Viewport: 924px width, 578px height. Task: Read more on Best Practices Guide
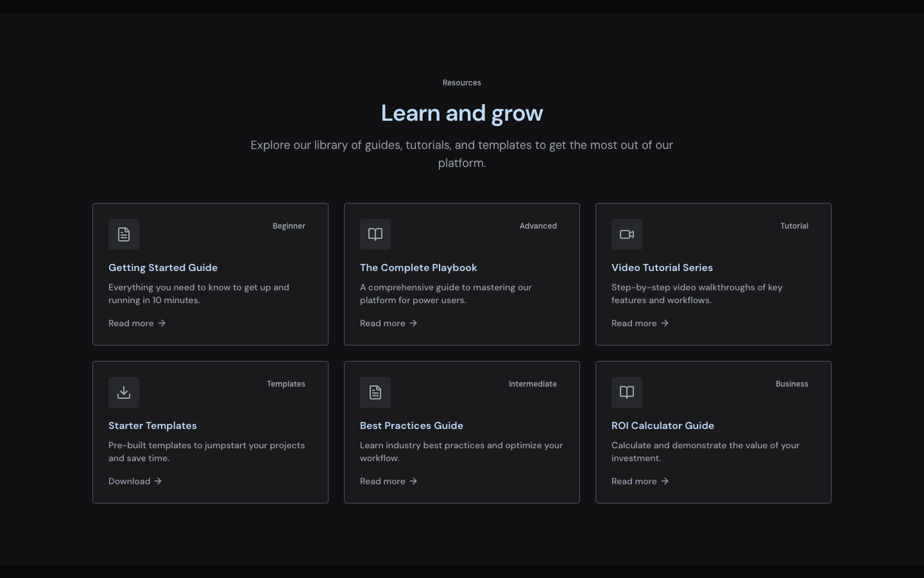tap(382, 481)
